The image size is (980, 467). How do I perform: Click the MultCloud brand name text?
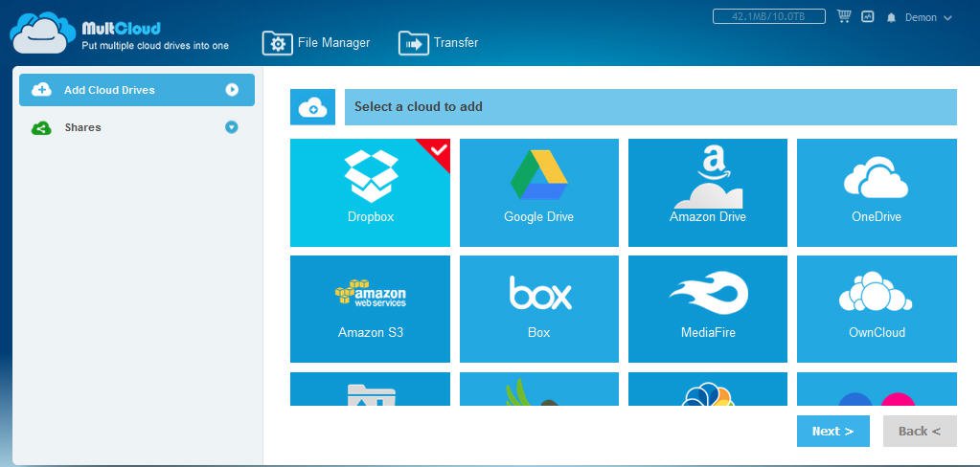(x=121, y=28)
